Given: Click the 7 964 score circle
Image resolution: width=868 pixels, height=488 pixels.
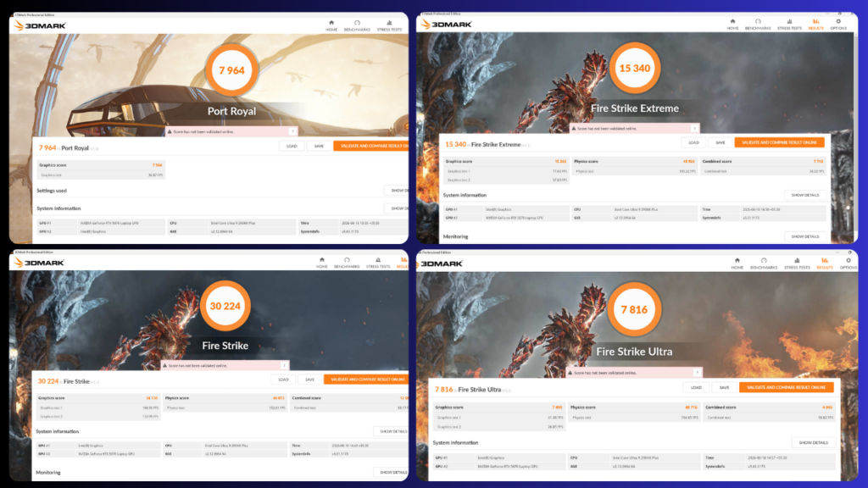Looking at the screenshot, I should (231, 70).
